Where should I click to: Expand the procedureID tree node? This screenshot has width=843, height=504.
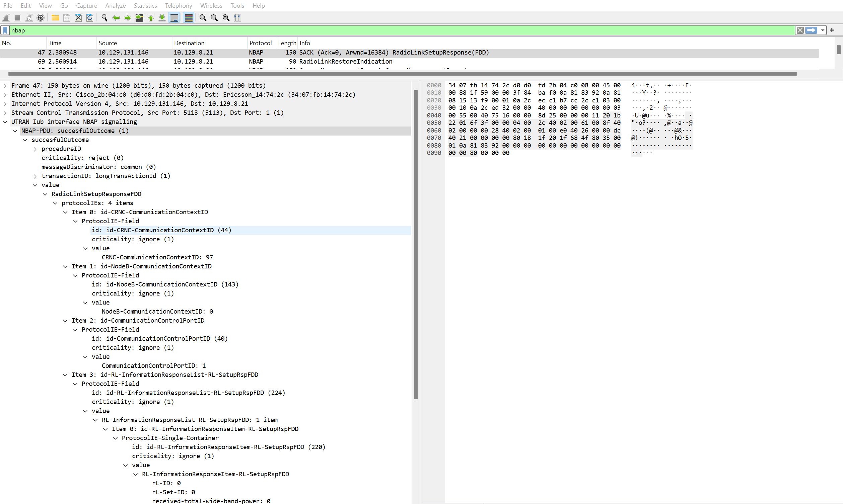point(35,149)
